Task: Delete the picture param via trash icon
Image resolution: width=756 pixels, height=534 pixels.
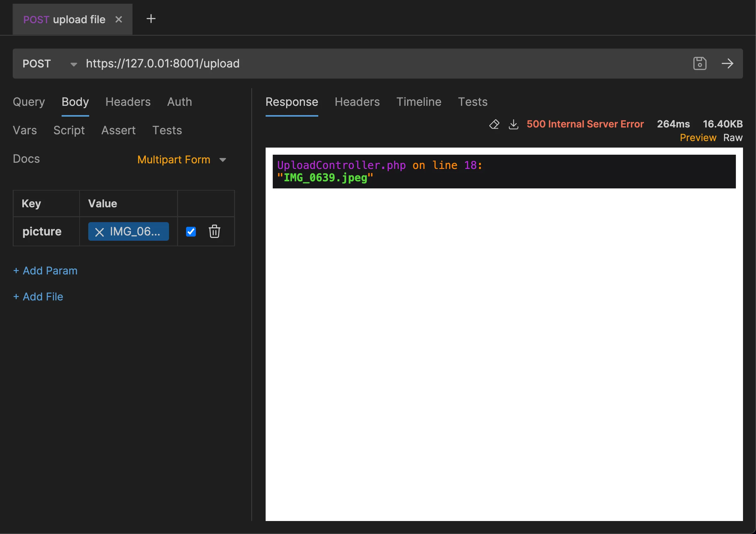Action: point(214,231)
